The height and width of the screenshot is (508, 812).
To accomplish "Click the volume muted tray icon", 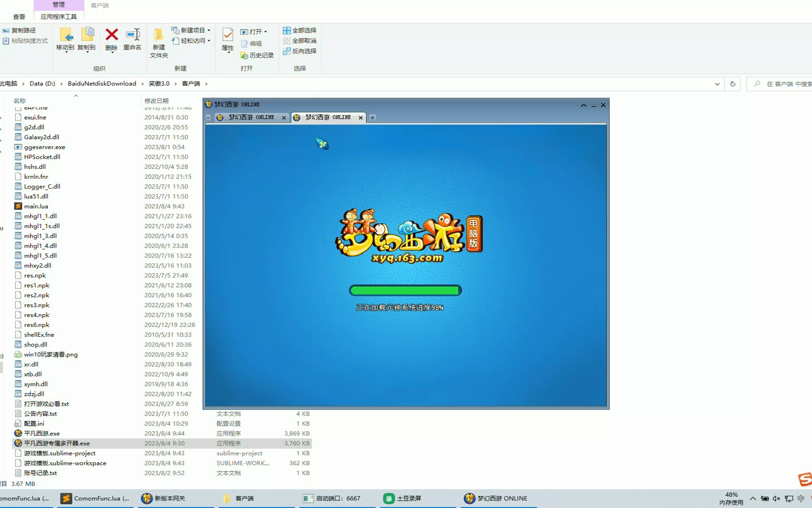I will [776, 499].
